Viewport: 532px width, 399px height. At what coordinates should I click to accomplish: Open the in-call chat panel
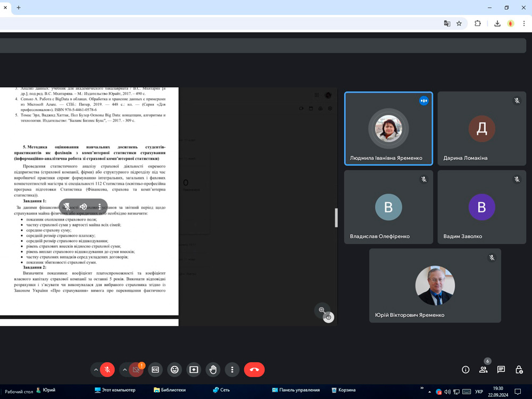pos(501,369)
